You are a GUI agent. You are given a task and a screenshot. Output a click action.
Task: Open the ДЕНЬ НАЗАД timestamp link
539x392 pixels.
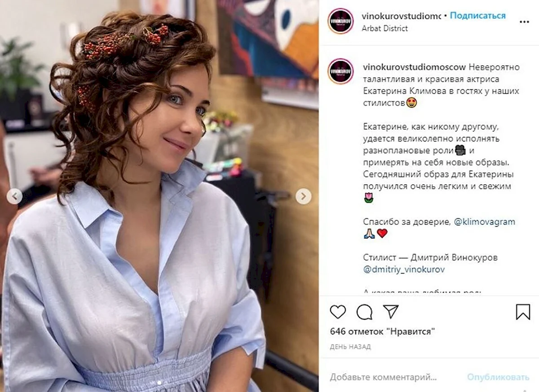click(x=350, y=347)
